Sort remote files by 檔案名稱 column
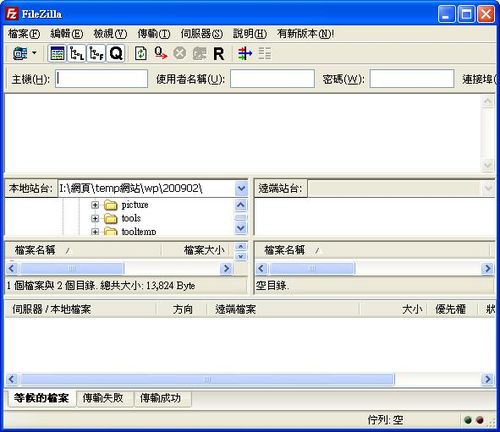The image size is (500, 432). click(372, 250)
